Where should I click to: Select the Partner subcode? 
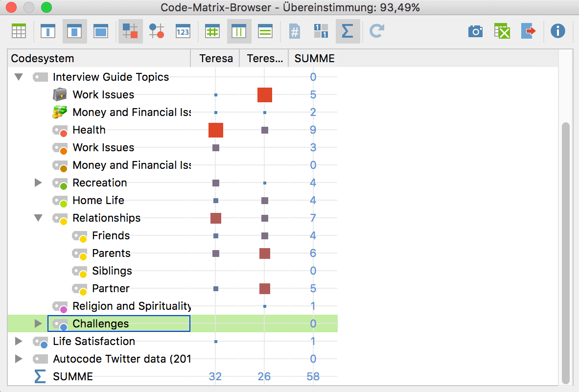click(111, 289)
